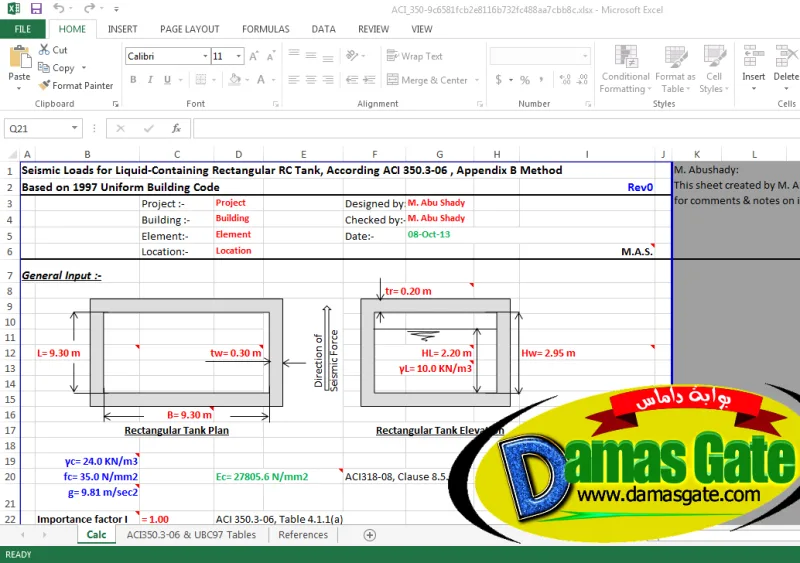Open Conditional Formatting menu
This screenshot has height=563, width=800.
click(626, 69)
